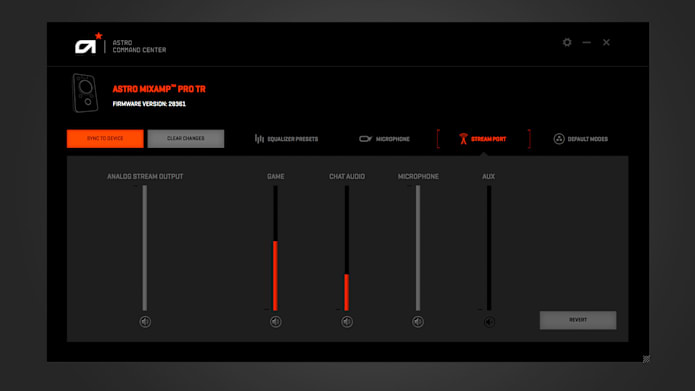Click the Clear Changes button
695x391 pixels.
(x=186, y=138)
